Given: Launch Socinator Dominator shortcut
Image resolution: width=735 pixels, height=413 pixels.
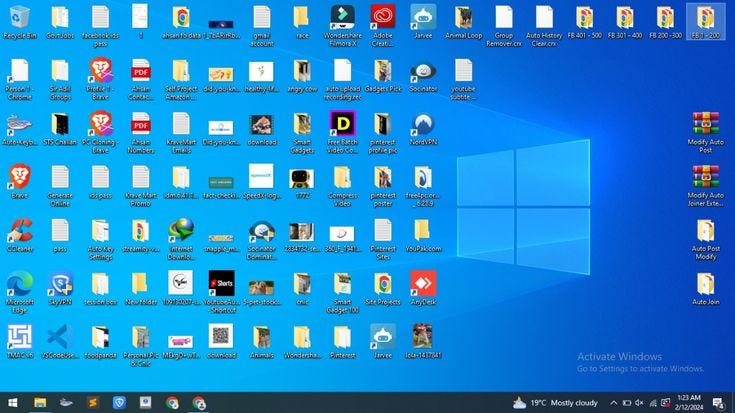Looking at the screenshot, I should point(262,240).
